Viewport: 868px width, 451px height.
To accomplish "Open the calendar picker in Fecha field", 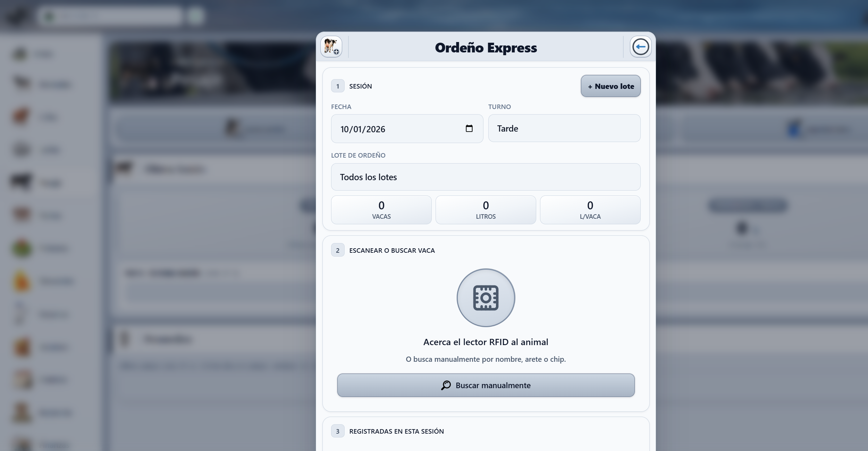I will 469,128.
